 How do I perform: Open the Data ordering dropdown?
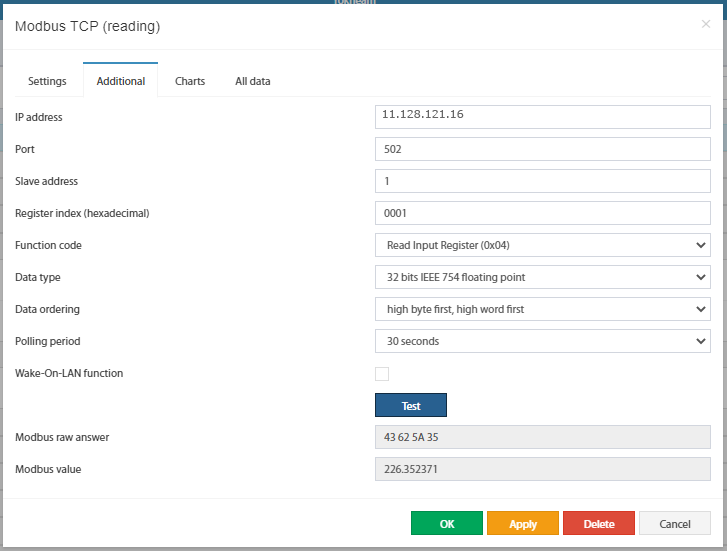[x=542, y=309]
